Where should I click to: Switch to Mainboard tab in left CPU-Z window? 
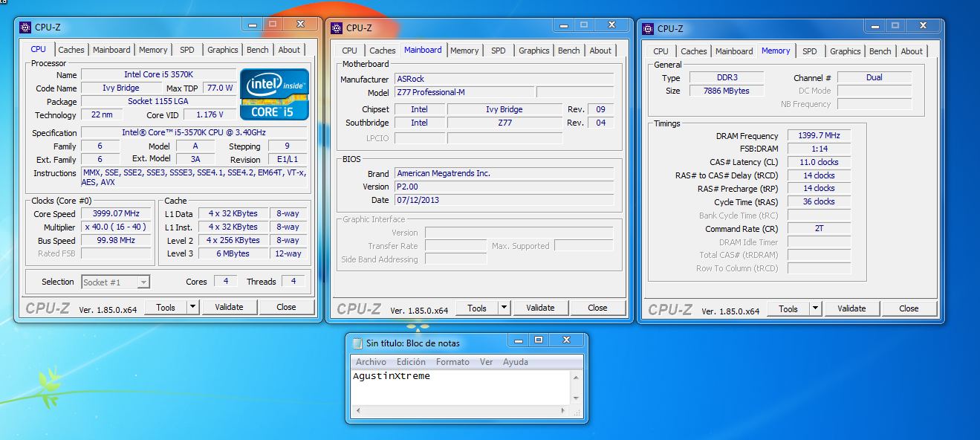tap(111, 50)
